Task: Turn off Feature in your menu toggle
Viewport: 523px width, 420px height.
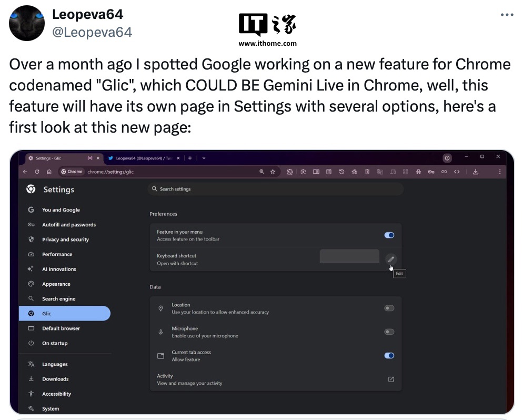Action: point(389,235)
